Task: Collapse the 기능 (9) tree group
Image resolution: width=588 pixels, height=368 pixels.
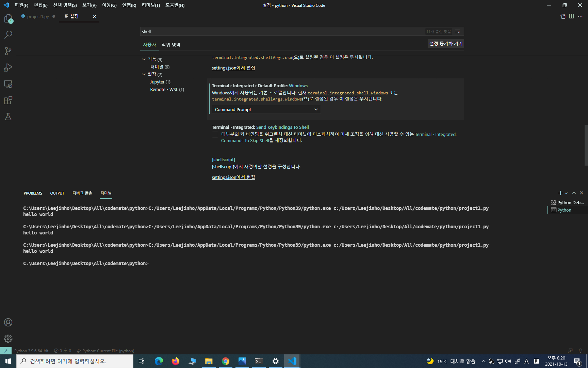Action: [144, 59]
